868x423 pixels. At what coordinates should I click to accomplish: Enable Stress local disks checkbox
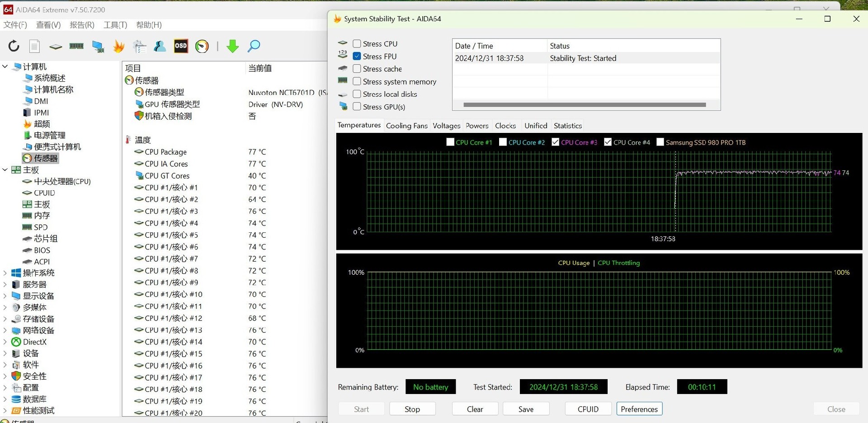coord(357,94)
